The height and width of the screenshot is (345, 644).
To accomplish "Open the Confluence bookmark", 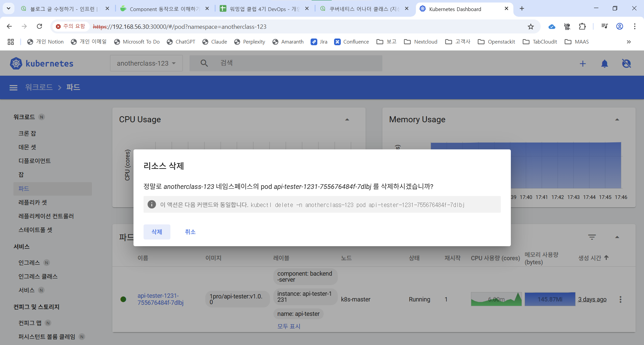I will point(352,42).
